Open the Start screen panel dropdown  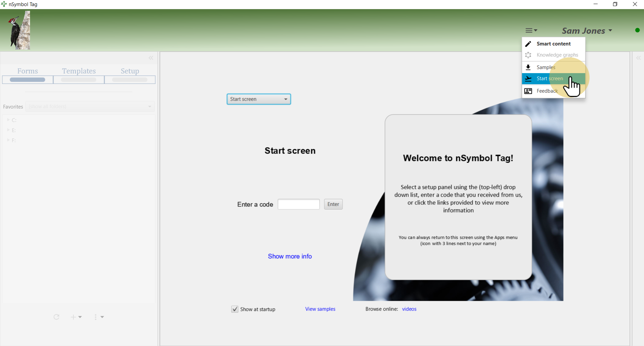coord(259,99)
